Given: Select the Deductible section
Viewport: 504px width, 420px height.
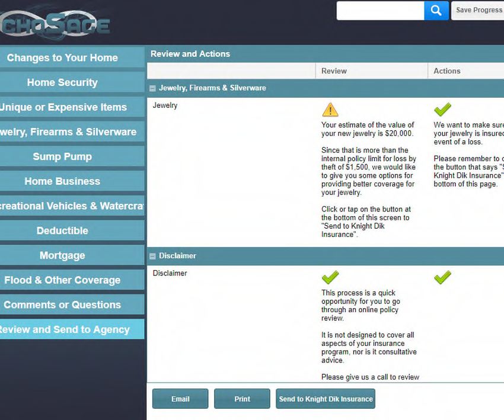Looking at the screenshot, I should click(x=72, y=230).
